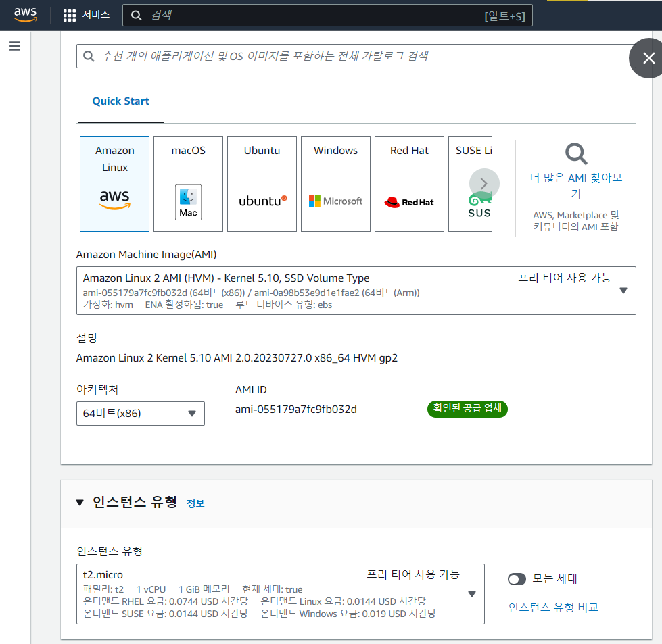Click the 프리 티어 사용 가능 label in AMI box
The image size is (662, 644).
[565, 278]
